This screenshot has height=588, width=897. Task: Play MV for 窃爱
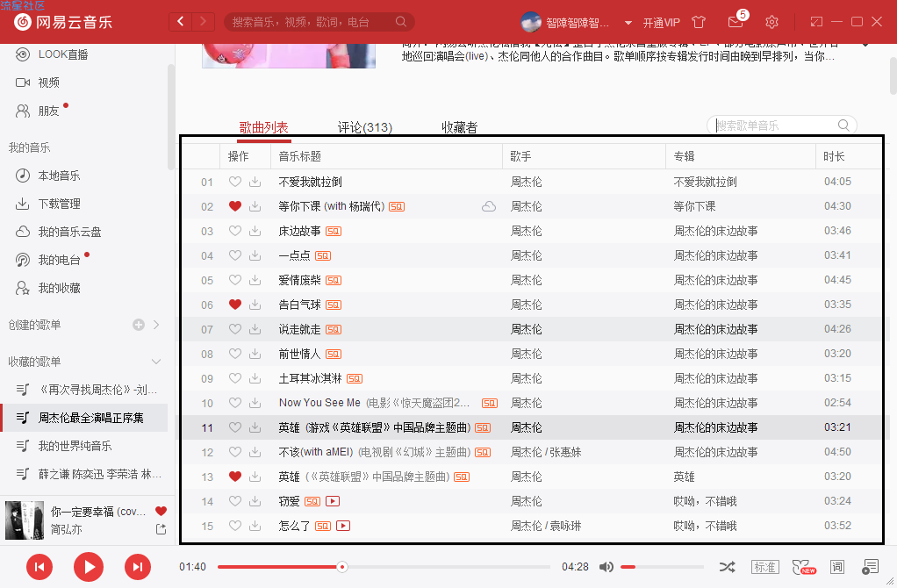point(333,502)
